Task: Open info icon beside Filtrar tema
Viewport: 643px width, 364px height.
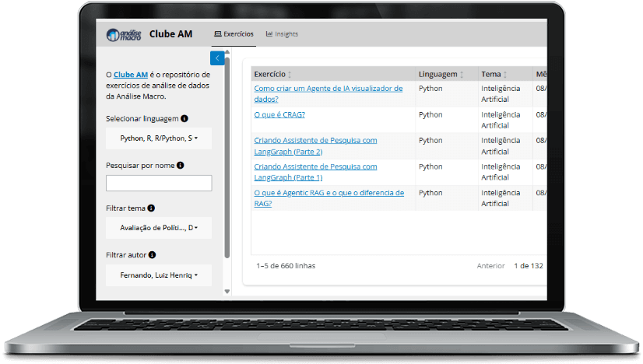Action: (x=151, y=208)
